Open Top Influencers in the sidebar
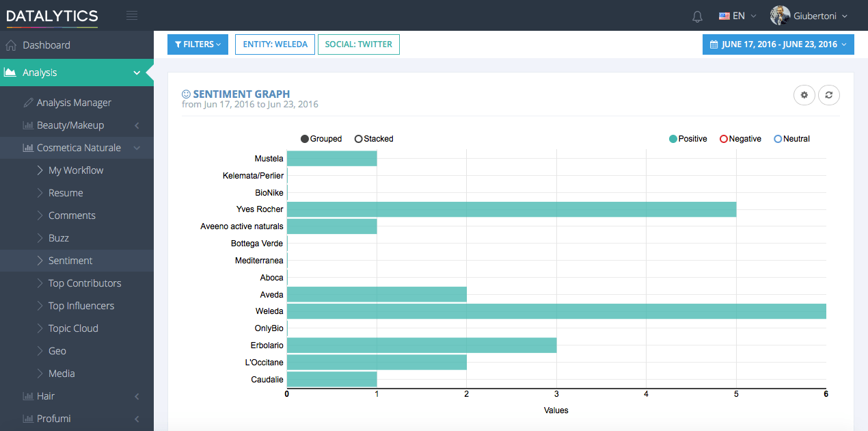The height and width of the screenshot is (431, 868). (x=81, y=306)
